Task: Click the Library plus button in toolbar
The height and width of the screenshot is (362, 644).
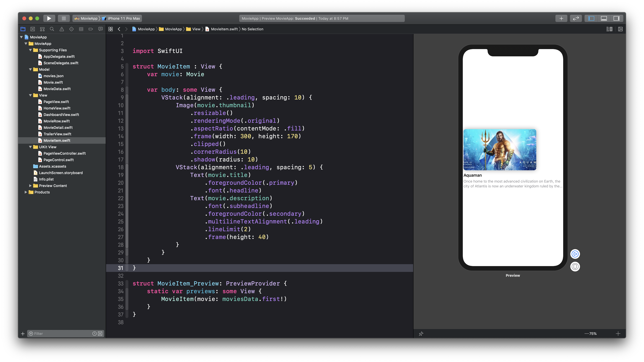Action: pyautogui.click(x=561, y=18)
